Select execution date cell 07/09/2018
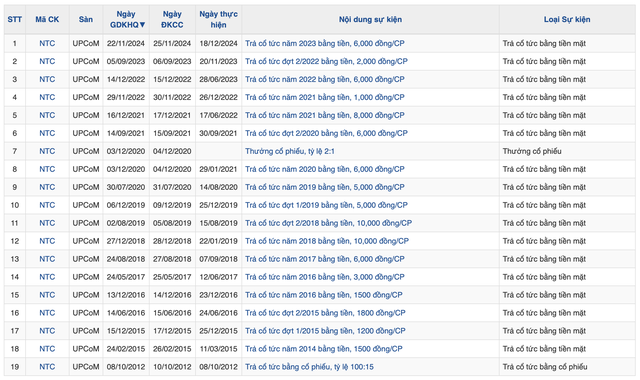The height and width of the screenshot is (380, 640). tap(218, 259)
